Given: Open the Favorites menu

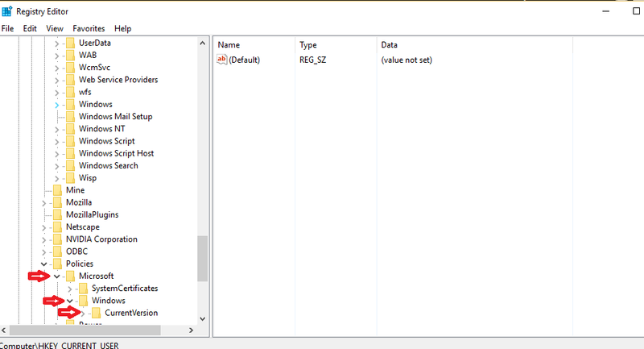Looking at the screenshot, I should coord(89,28).
